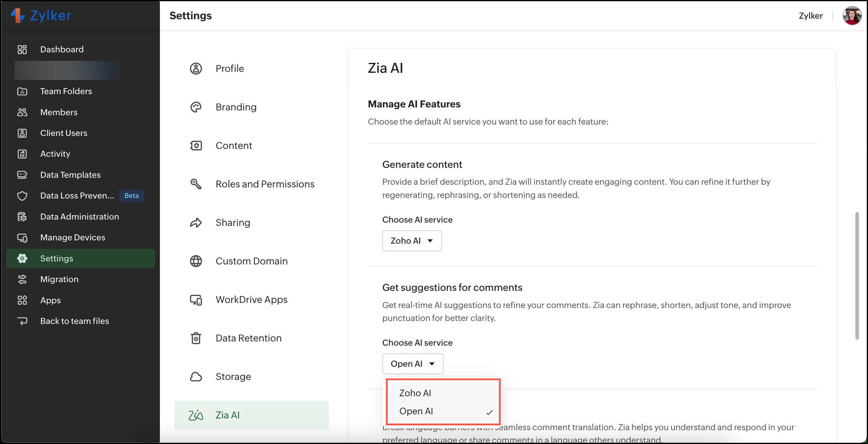868x444 pixels.
Task: Select the checked Open AI option
Action: 416,411
